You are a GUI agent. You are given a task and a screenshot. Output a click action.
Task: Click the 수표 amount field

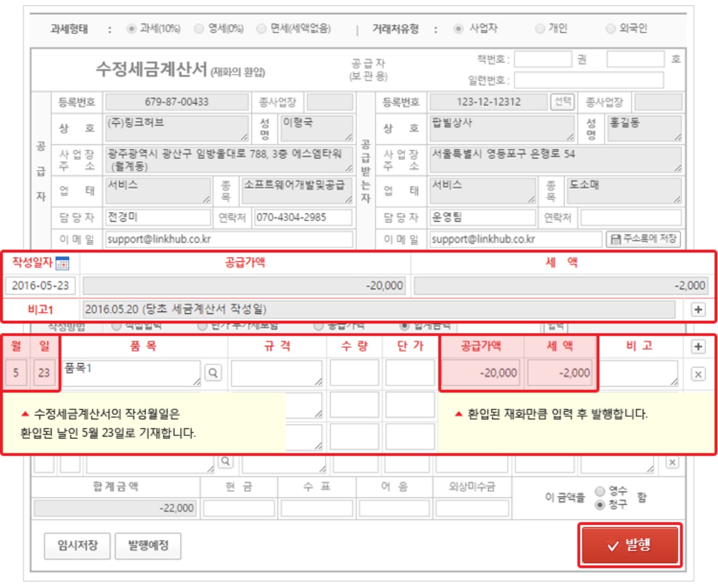point(317,508)
